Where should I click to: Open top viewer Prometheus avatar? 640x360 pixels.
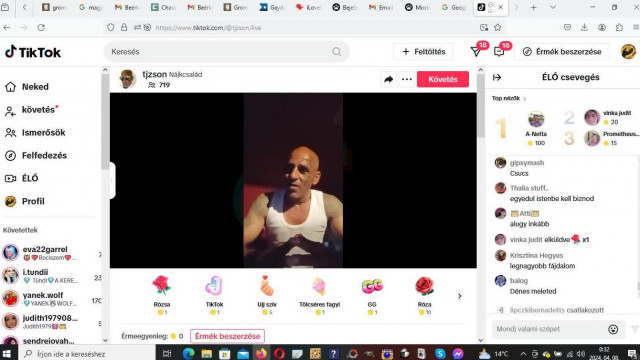(592, 138)
